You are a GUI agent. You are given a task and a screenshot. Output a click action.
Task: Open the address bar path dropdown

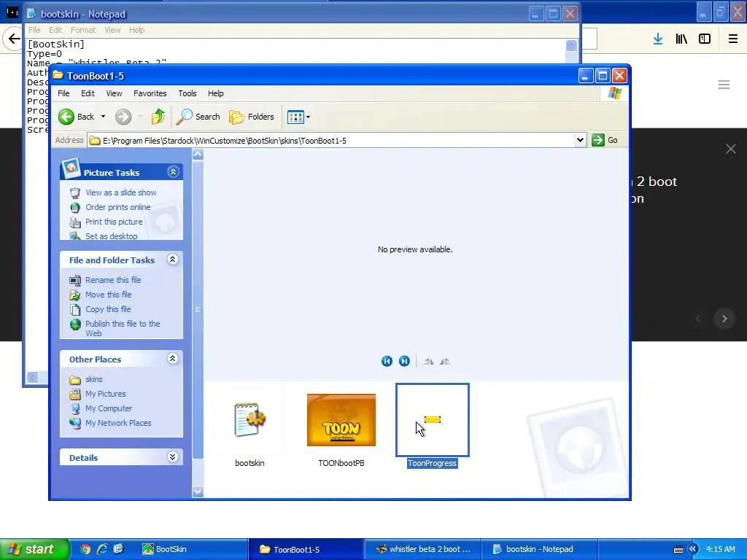(580, 140)
